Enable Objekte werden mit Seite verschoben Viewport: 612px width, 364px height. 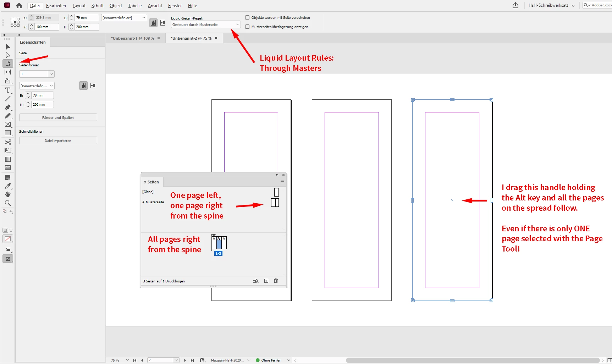click(247, 17)
